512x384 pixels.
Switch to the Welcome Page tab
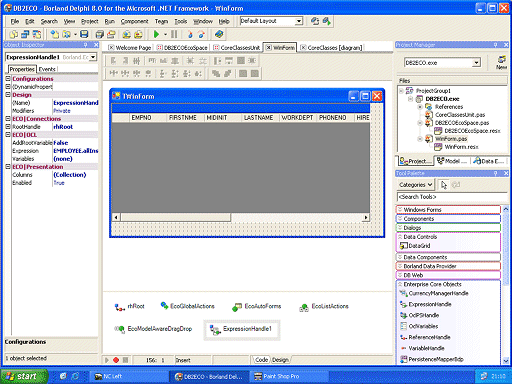click(130, 48)
